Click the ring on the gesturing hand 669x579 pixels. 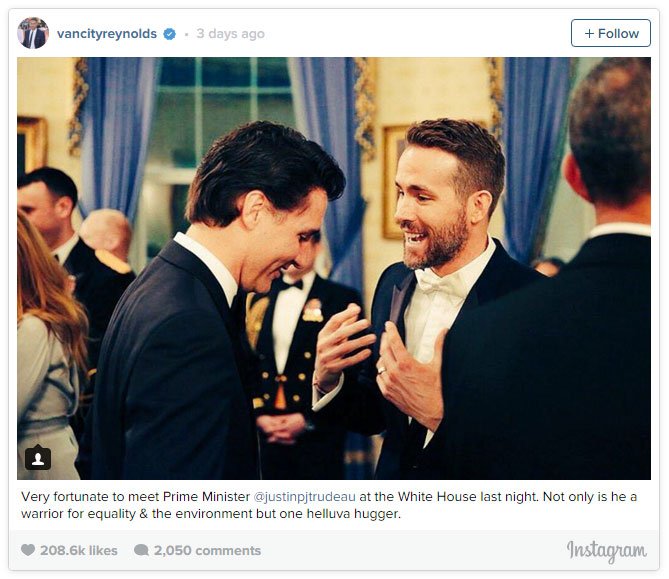[381, 370]
